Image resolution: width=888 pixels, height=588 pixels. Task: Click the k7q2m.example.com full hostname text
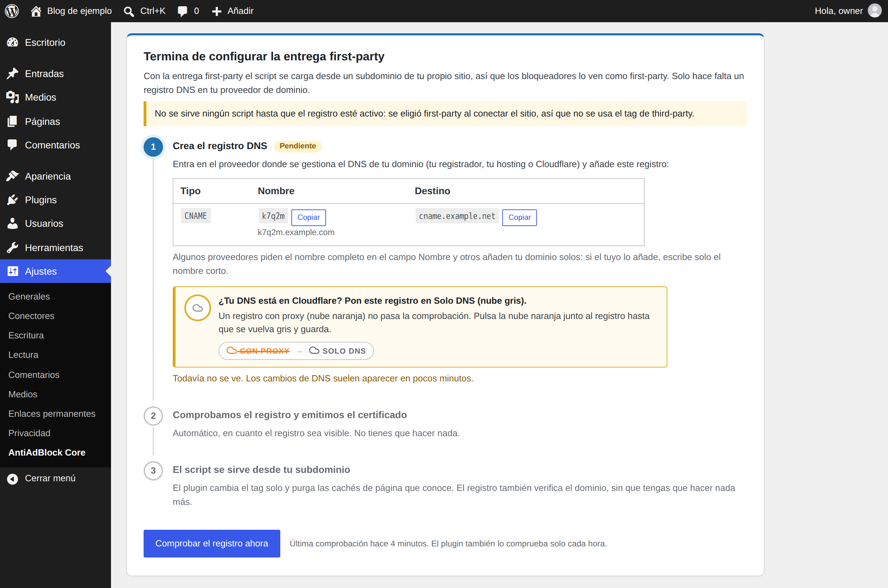[296, 232]
